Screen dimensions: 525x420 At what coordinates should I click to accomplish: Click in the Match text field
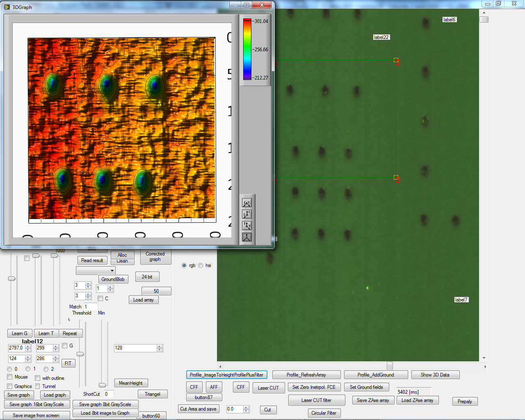click(x=90, y=307)
